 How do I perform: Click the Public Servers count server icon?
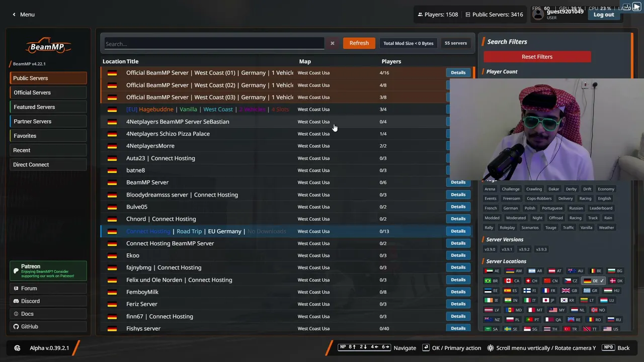click(468, 15)
